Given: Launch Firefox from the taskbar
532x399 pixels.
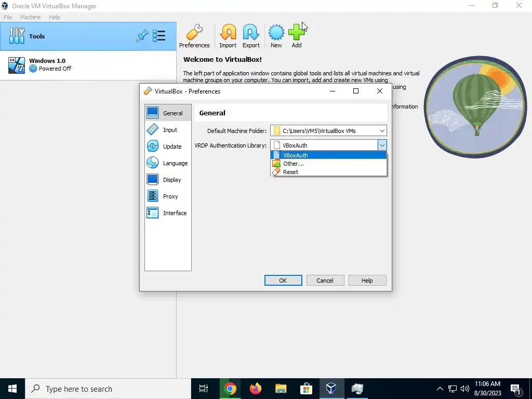Looking at the screenshot, I should click(x=256, y=389).
